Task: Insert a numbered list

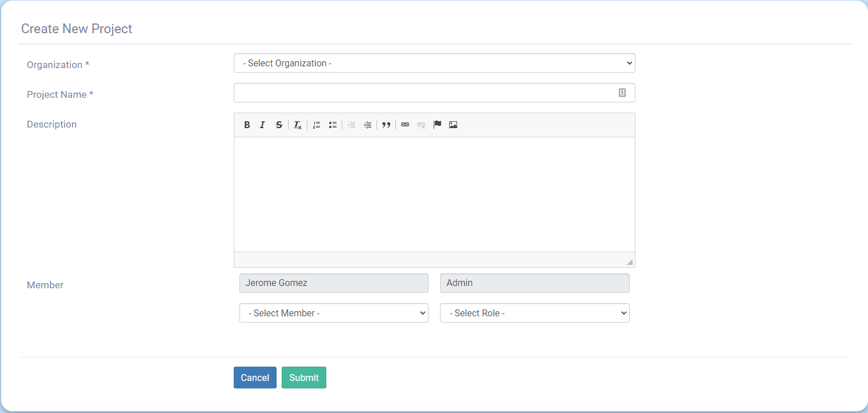Action: [x=317, y=125]
